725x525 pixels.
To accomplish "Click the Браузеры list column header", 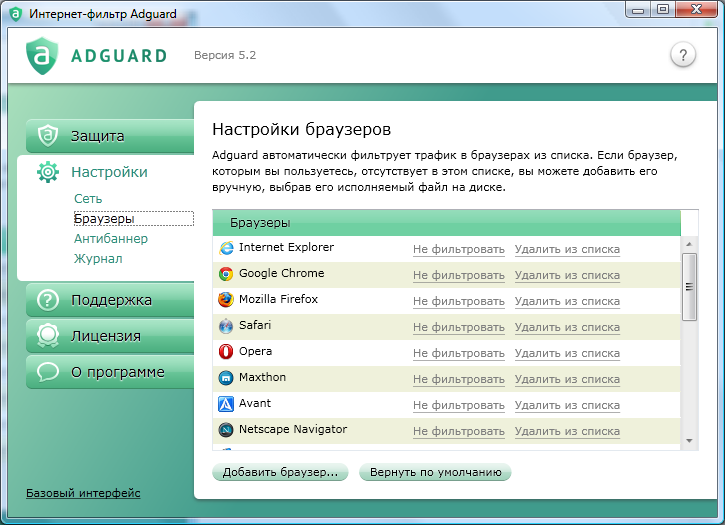I will [x=447, y=222].
